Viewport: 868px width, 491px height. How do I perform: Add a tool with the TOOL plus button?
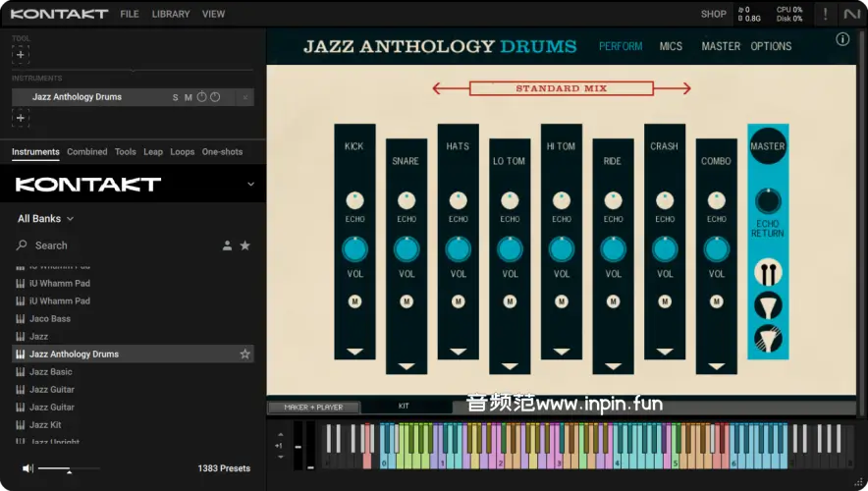pos(20,55)
